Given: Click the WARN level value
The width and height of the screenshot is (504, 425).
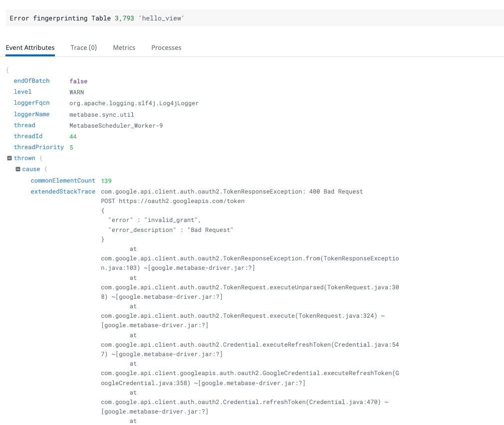Looking at the screenshot, I should (76, 92).
